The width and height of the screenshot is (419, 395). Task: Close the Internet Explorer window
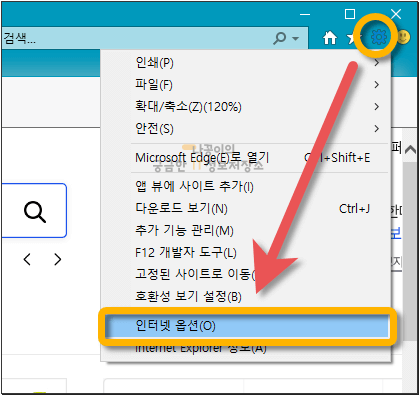pyautogui.click(x=396, y=14)
